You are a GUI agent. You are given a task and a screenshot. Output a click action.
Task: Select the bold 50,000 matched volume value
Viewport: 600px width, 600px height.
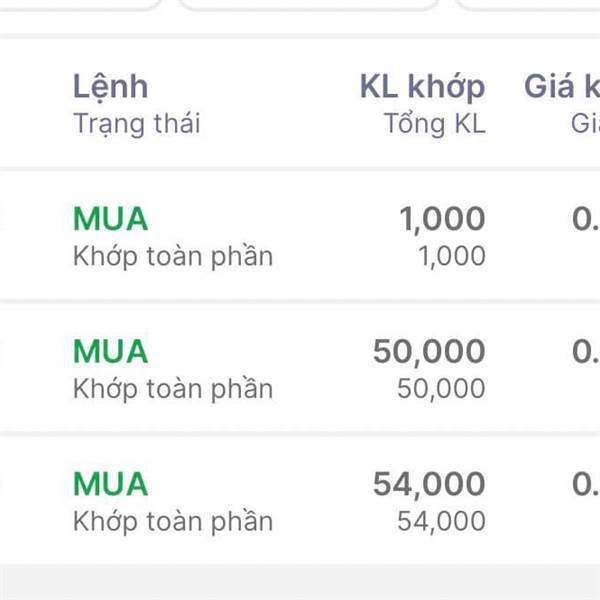coord(429,352)
